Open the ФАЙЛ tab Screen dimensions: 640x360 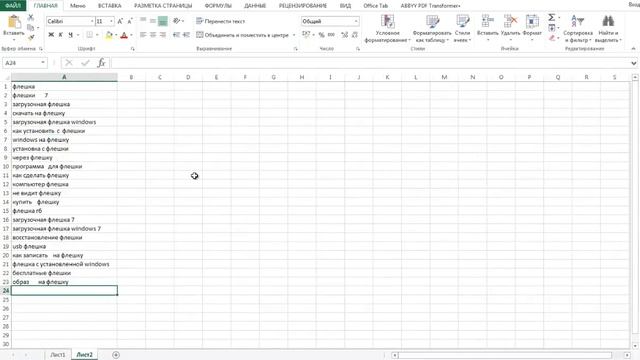coord(13,6)
